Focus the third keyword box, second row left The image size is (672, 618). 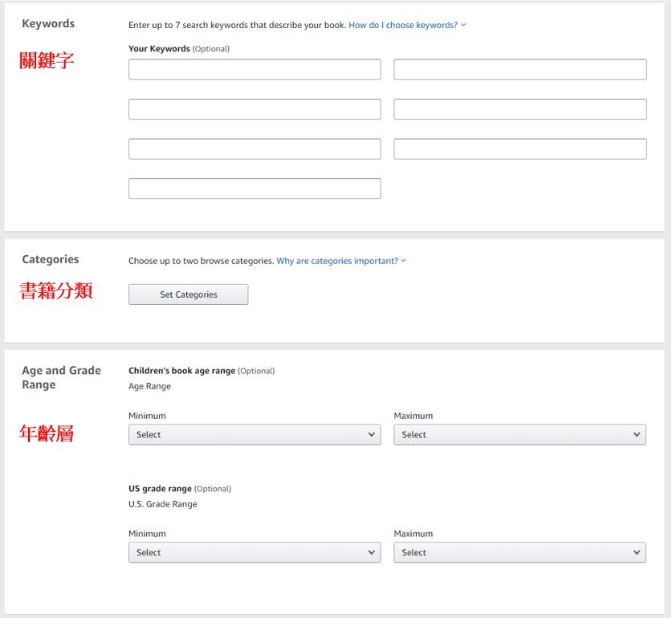click(255, 109)
